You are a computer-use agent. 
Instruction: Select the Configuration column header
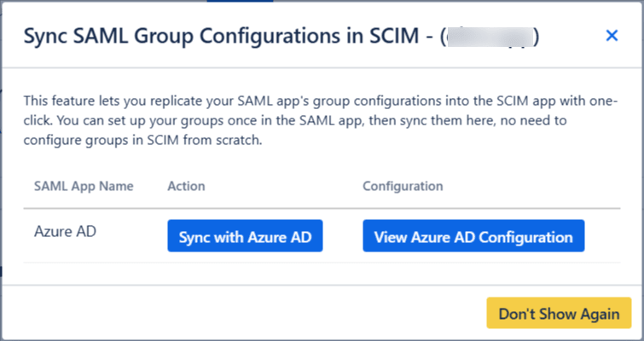pyautogui.click(x=403, y=186)
